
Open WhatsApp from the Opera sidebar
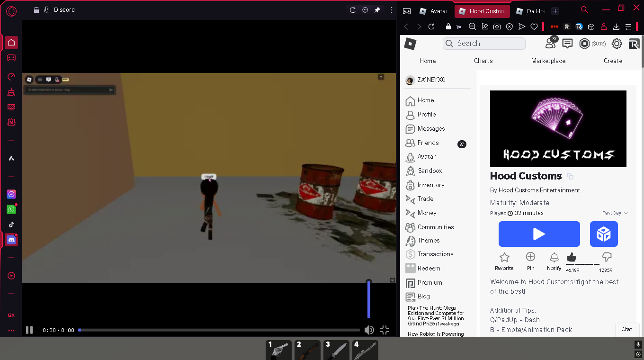coord(11,209)
